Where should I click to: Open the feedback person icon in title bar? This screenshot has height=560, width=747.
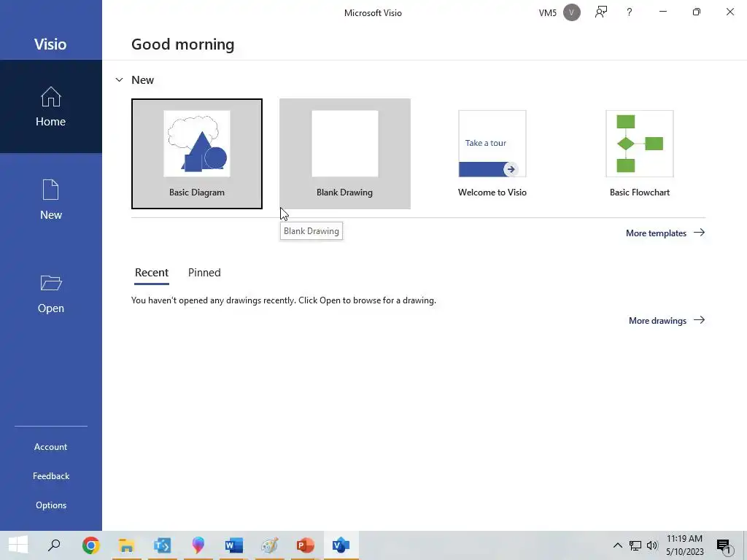click(601, 12)
